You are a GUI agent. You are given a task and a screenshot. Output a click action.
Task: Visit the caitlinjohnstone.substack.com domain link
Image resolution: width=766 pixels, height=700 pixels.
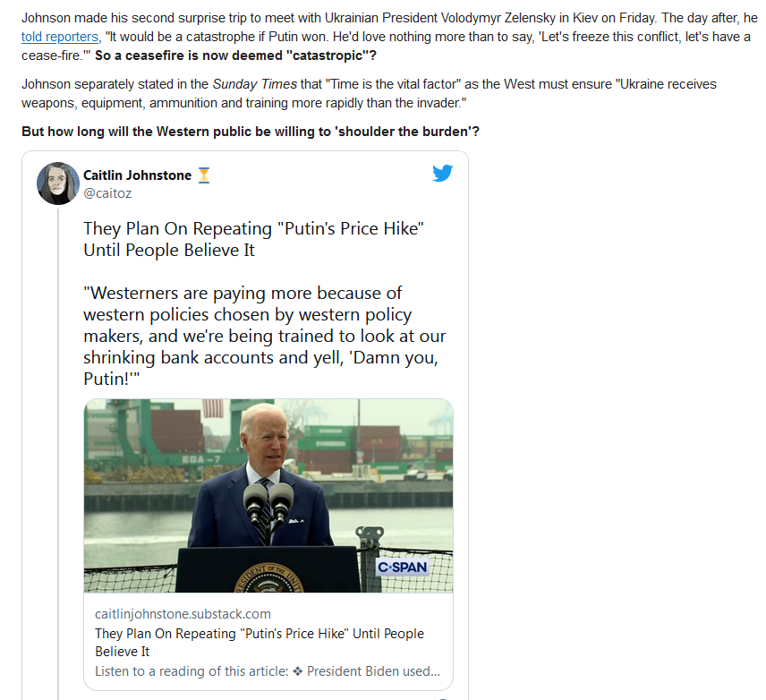click(x=183, y=614)
